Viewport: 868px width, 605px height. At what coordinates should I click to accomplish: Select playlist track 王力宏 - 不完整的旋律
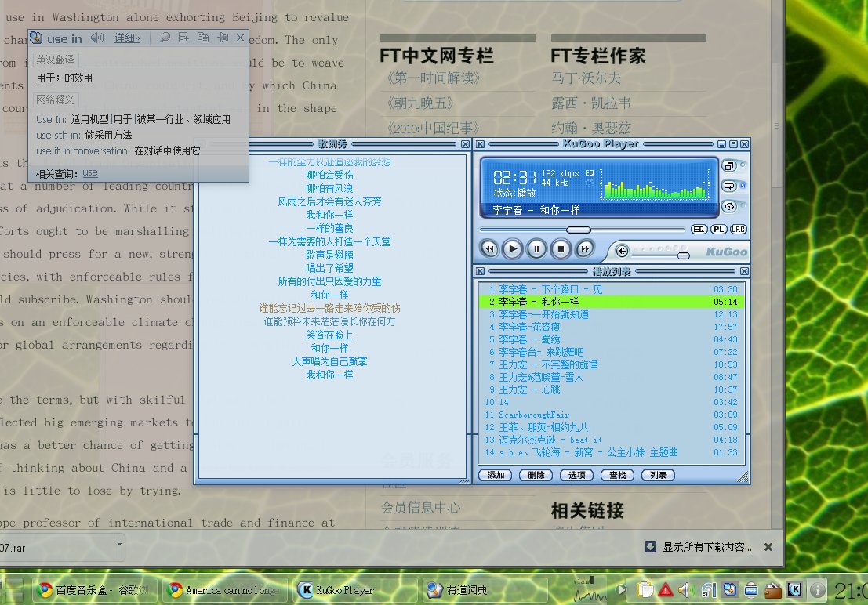click(612, 364)
